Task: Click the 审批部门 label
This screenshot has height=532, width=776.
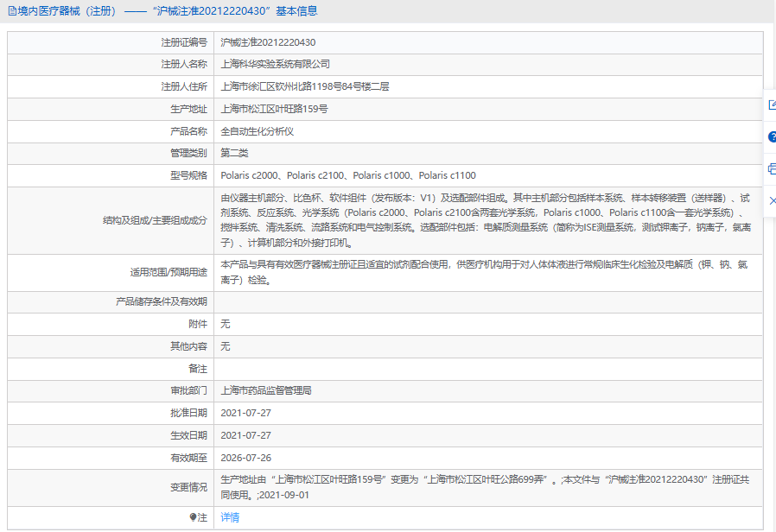Action: pos(188,390)
